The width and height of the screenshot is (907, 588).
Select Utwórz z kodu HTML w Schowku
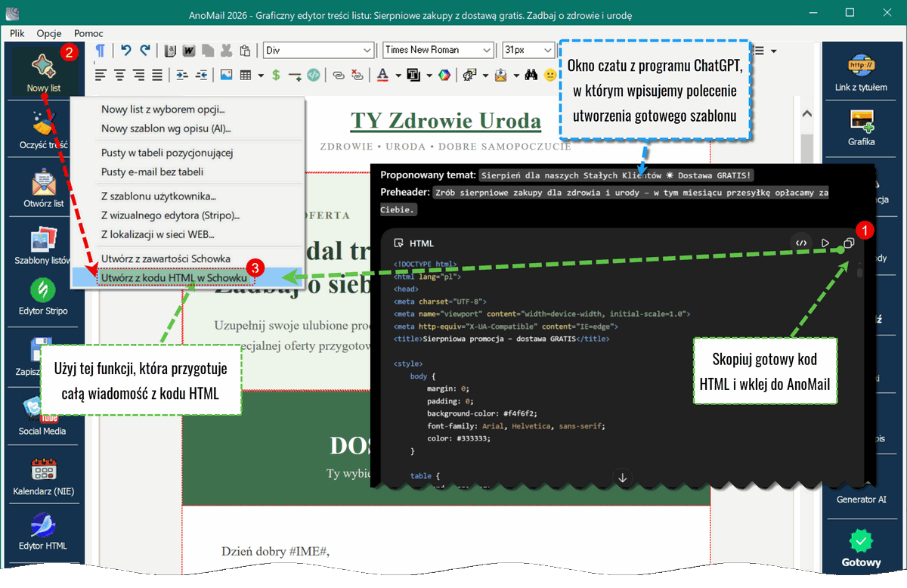[x=187, y=277]
